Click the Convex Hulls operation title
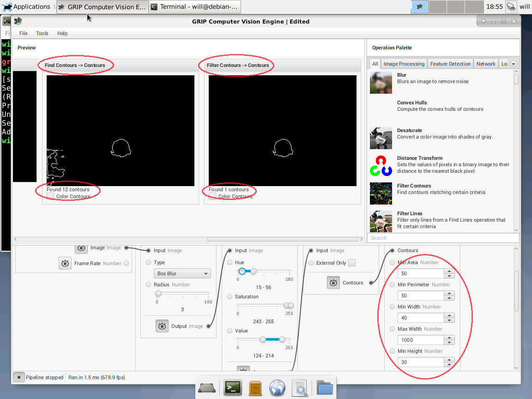Screen dimensions: 532x399 tap(412, 103)
